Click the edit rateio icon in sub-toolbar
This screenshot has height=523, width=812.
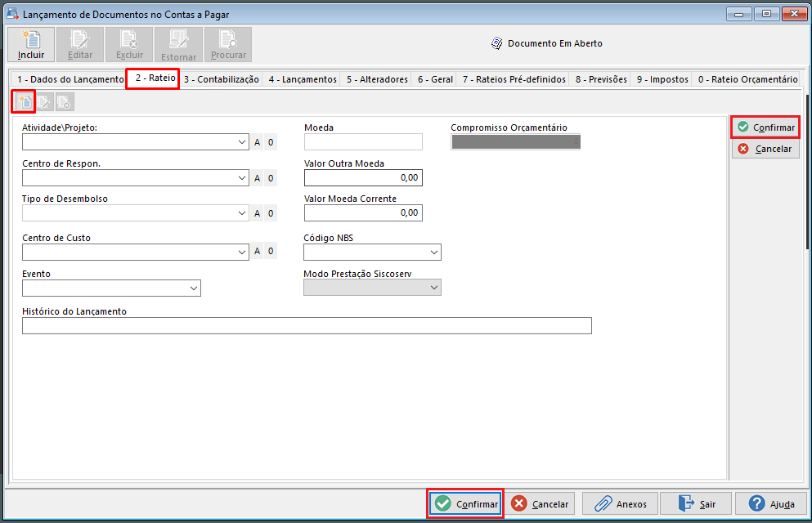pos(44,102)
